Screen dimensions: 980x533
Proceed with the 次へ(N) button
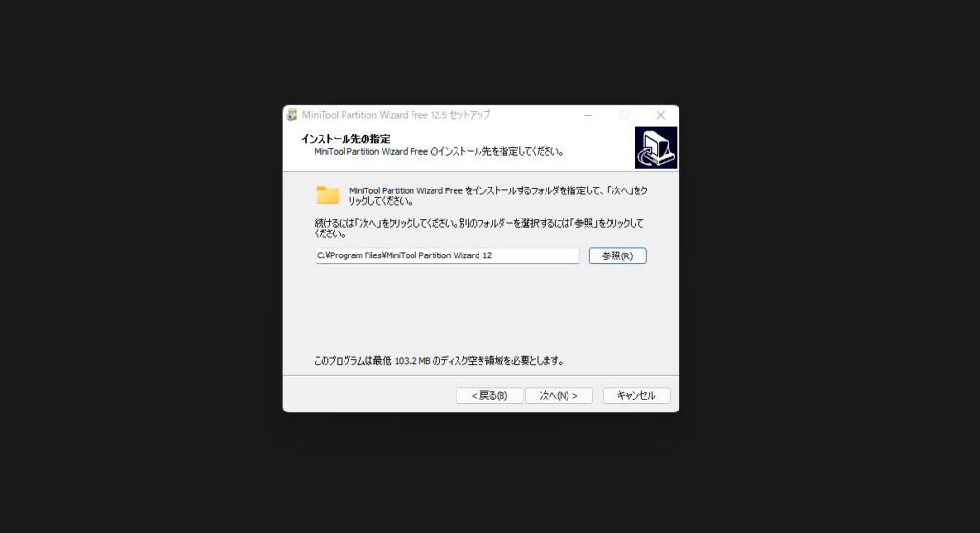point(559,395)
